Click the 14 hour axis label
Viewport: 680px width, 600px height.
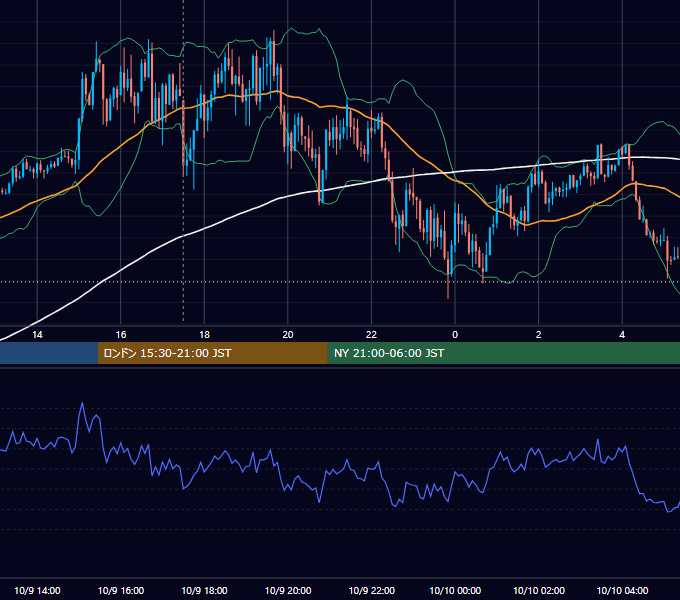(37, 335)
